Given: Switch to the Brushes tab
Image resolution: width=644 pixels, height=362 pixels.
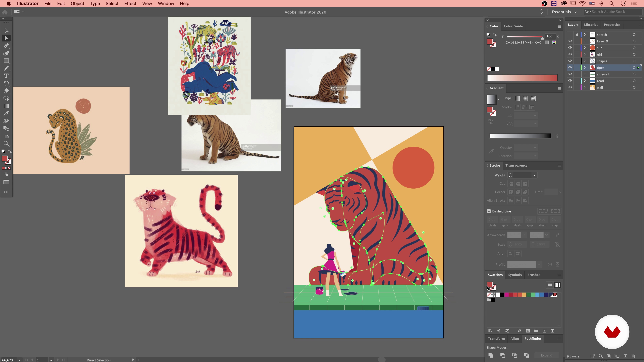Looking at the screenshot, I should (534, 275).
